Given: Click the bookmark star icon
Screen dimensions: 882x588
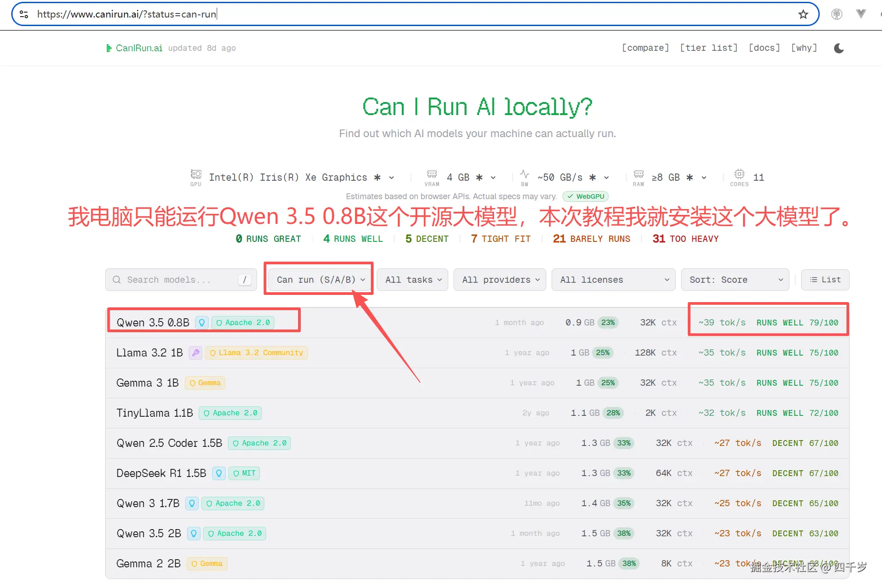Looking at the screenshot, I should pos(803,14).
